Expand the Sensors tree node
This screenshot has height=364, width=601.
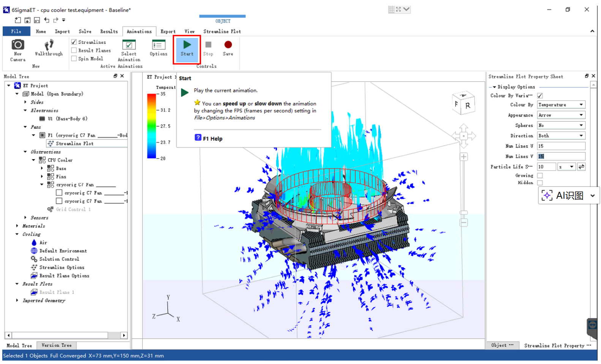pos(25,218)
